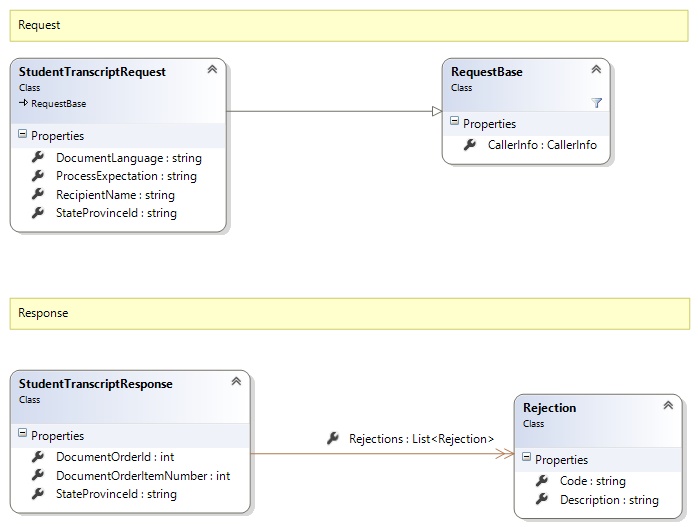The image size is (698, 527).
Task: Click the filter icon on RequestBase class
Action: click(x=596, y=102)
